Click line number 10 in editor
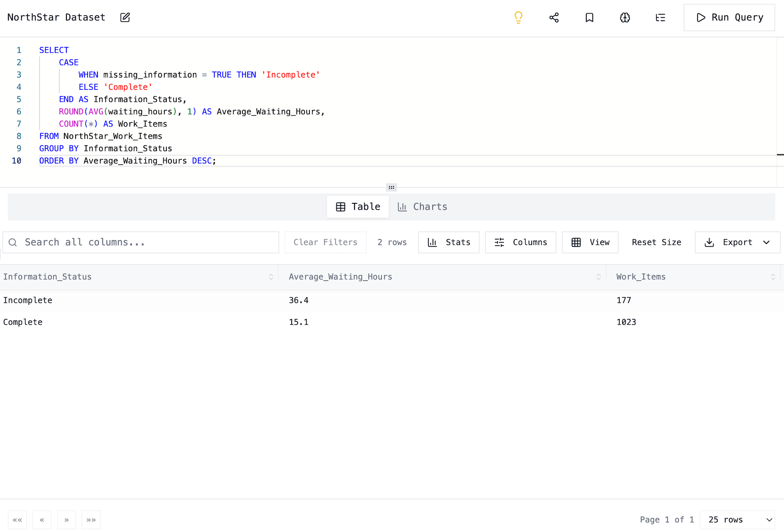 coord(16,161)
